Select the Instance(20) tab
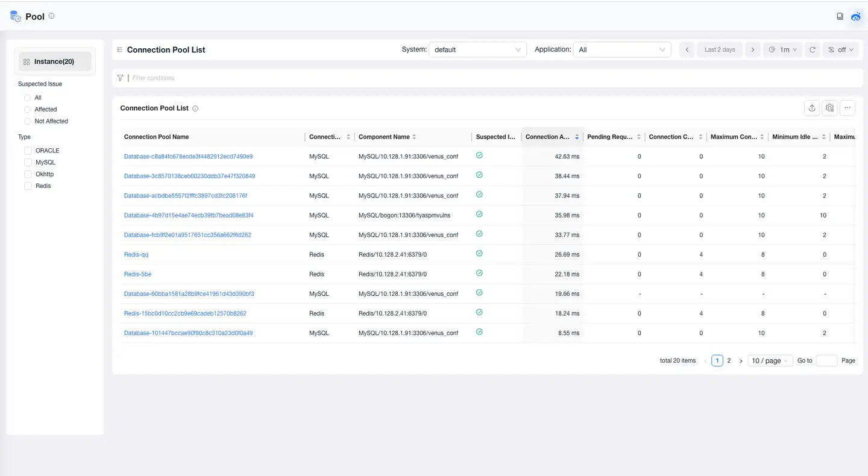The image size is (868, 476). pyautogui.click(x=55, y=61)
